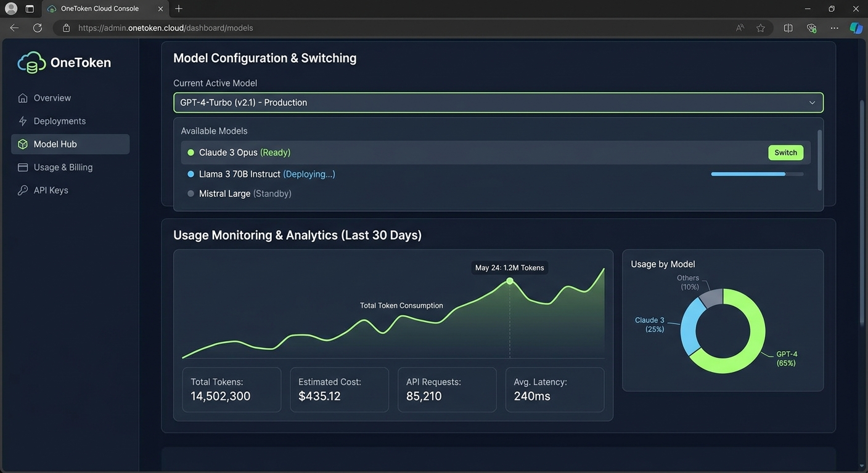Select the Llama 3 70B Instruct row
Image resolution: width=868 pixels, height=473 pixels.
[x=496, y=174]
